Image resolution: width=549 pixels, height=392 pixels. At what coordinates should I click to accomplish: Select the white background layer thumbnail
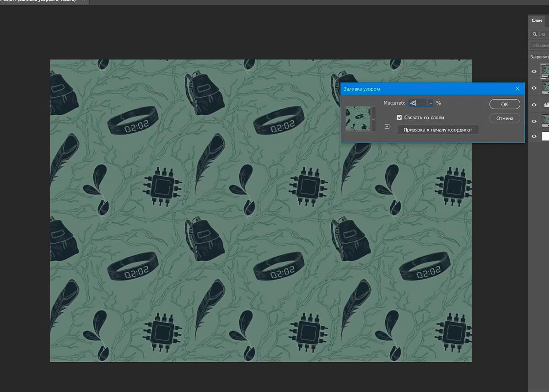[545, 136]
